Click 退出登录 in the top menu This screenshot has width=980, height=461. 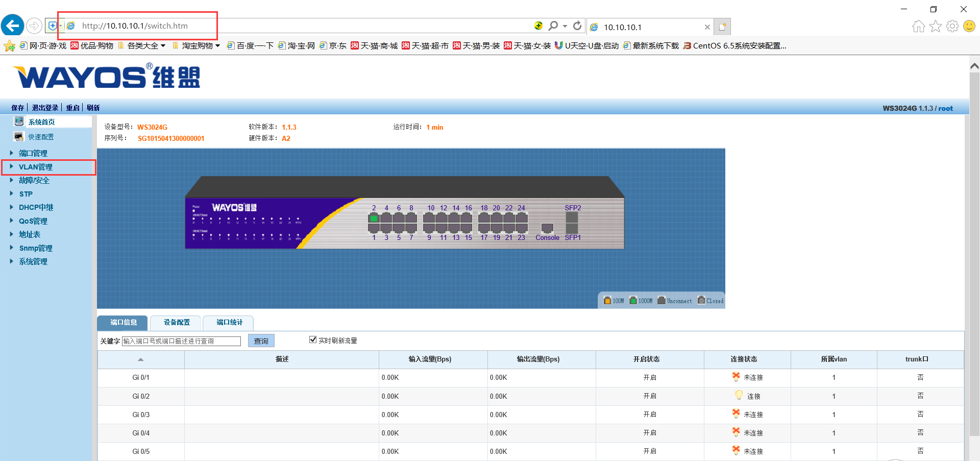coord(45,108)
